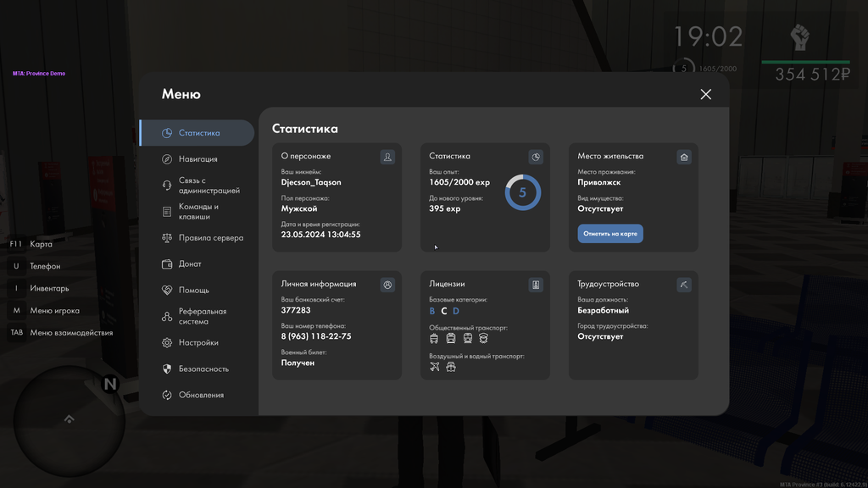
Task: Click the 19:02 clock on HUD
Action: pos(708,37)
